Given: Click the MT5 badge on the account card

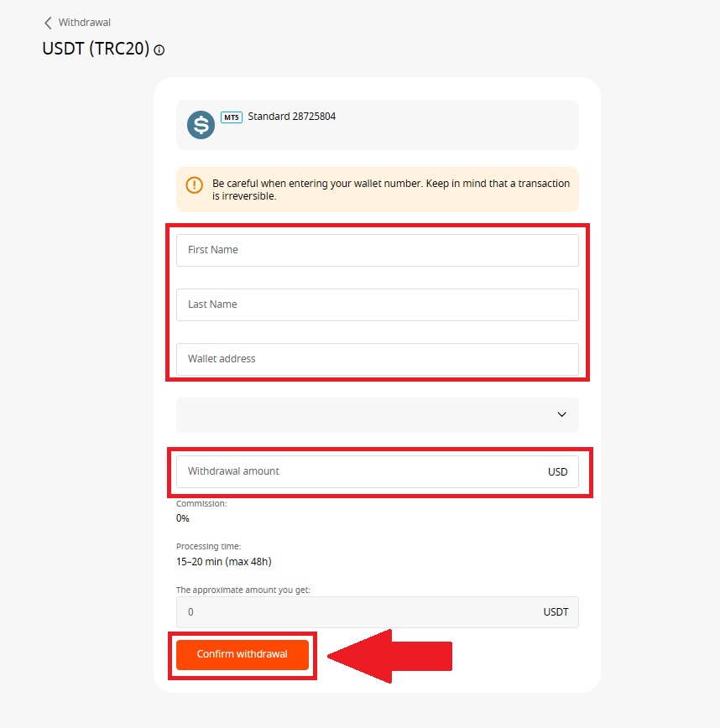Looking at the screenshot, I should point(231,118).
